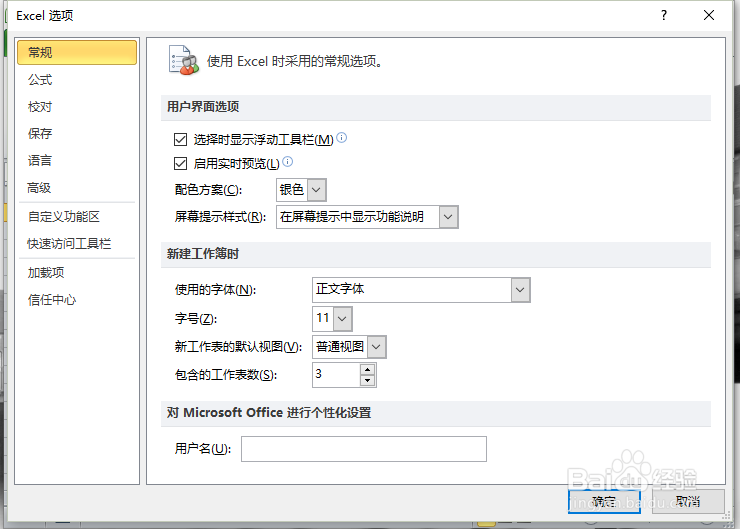
Task: Close the Excel 选项 dialog
Action: pyautogui.click(x=708, y=16)
